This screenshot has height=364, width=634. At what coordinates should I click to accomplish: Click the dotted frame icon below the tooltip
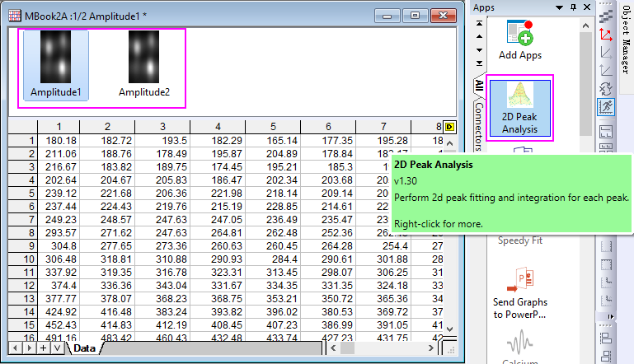coord(606,245)
